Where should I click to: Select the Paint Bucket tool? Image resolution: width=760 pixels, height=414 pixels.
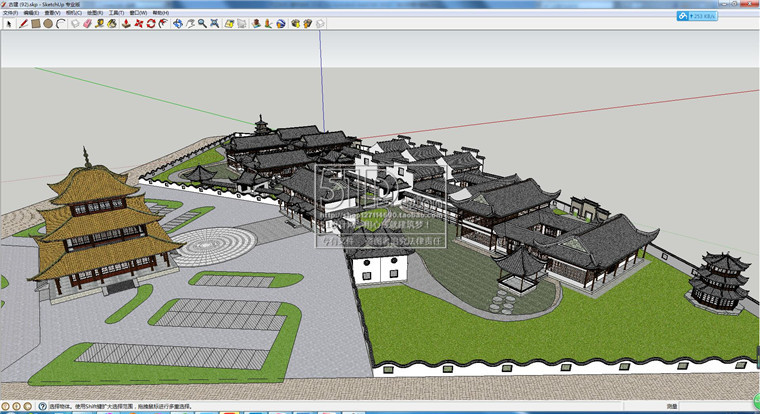pyautogui.click(x=112, y=24)
